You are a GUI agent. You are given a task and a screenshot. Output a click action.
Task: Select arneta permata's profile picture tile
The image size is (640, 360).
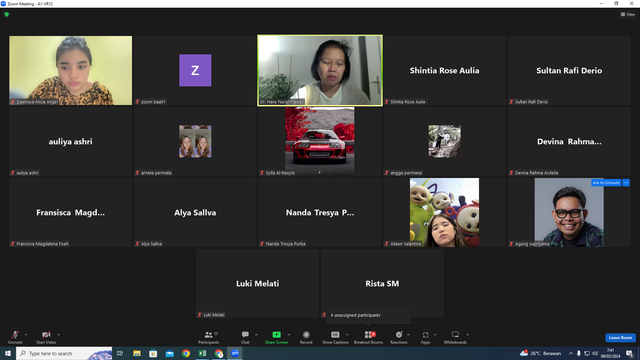coord(195,141)
